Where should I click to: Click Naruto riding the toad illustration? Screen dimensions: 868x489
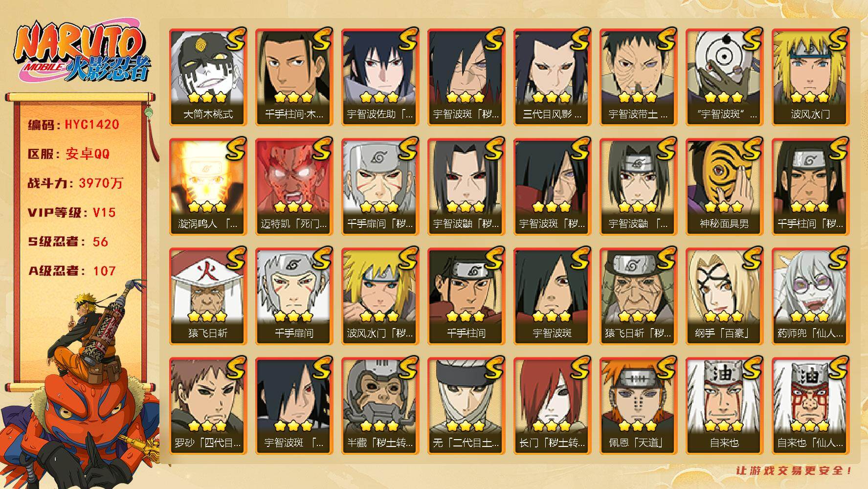(x=81, y=384)
